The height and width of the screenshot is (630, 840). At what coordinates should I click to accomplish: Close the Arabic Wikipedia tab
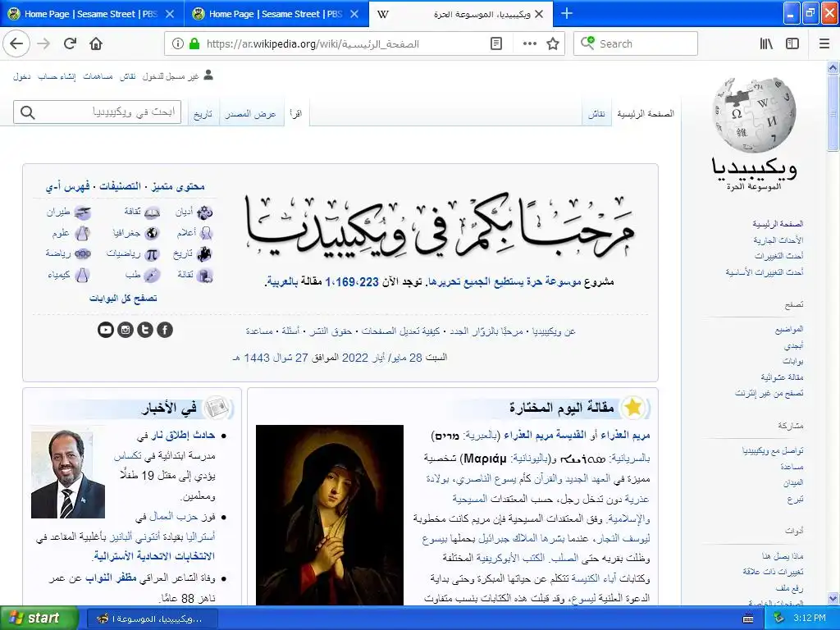540,14
